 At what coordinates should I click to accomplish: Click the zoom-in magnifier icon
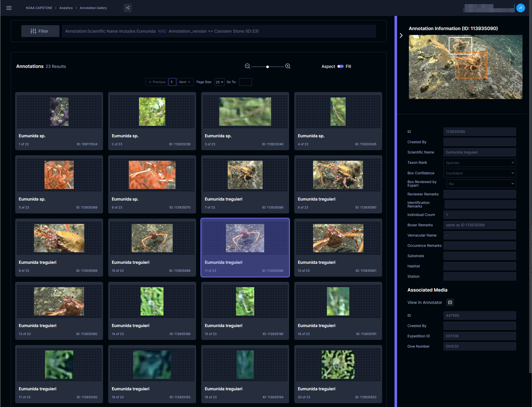pyautogui.click(x=288, y=66)
